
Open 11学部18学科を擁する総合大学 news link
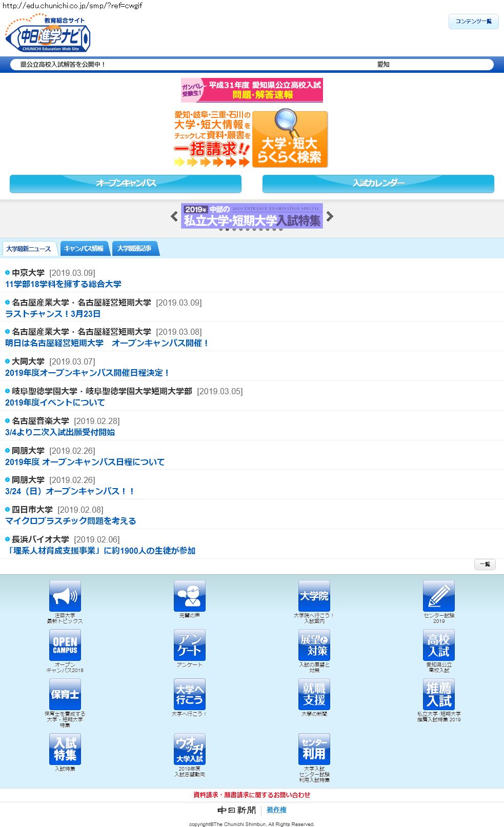click(63, 284)
